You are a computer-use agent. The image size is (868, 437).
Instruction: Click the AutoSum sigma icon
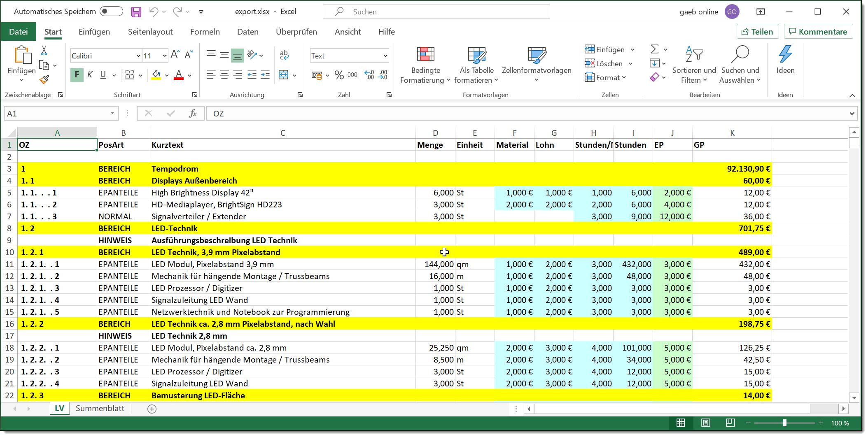[x=654, y=49]
